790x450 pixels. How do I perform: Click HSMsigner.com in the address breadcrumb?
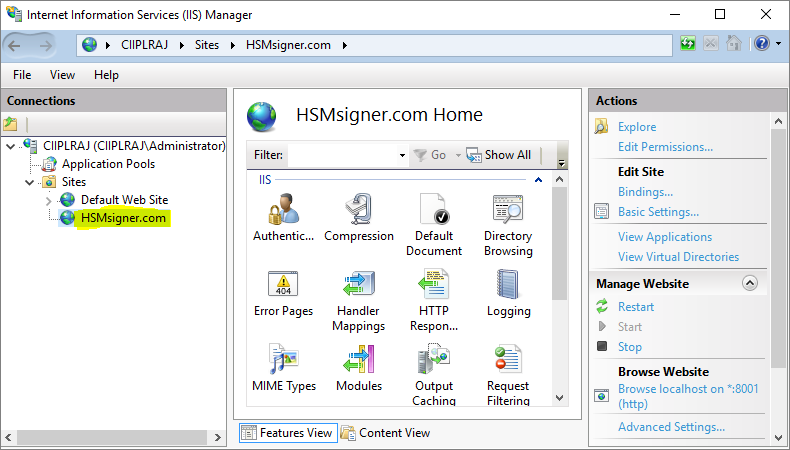[x=288, y=45]
